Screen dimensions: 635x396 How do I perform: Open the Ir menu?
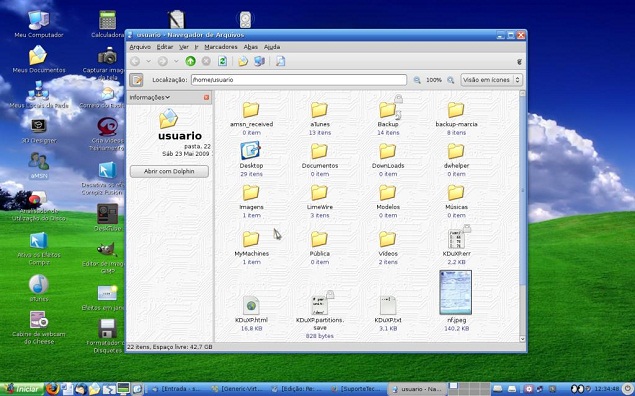(196, 47)
